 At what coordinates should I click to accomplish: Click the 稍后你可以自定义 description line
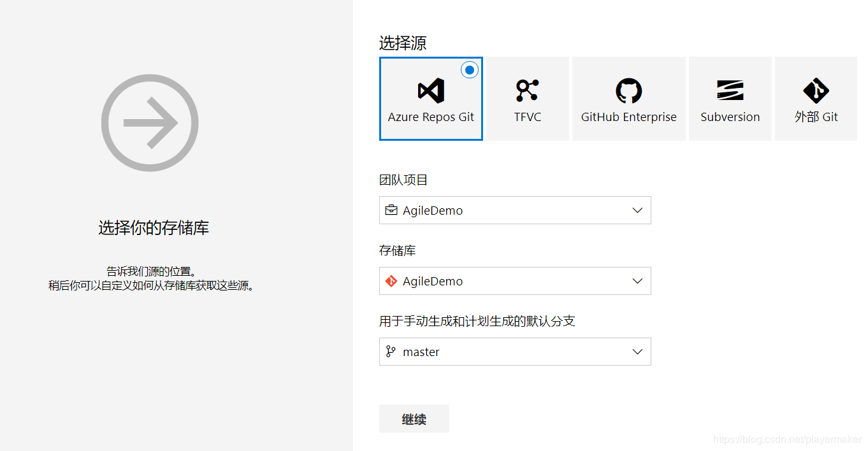152,285
